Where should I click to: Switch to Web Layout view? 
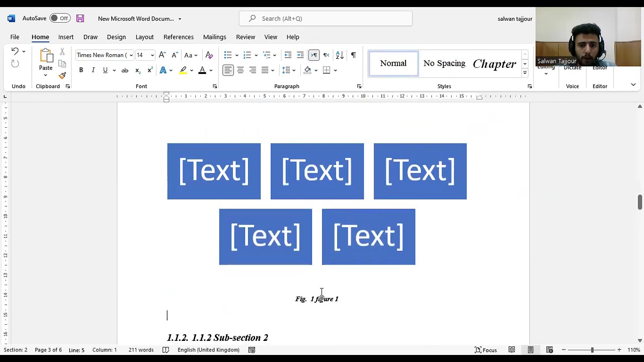549,350
